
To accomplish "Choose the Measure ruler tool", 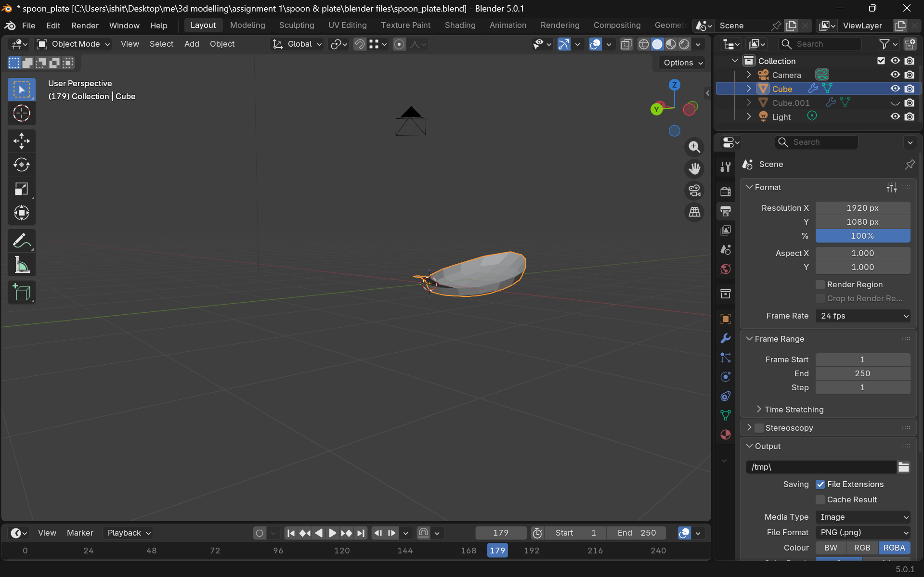I will pyautogui.click(x=22, y=265).
